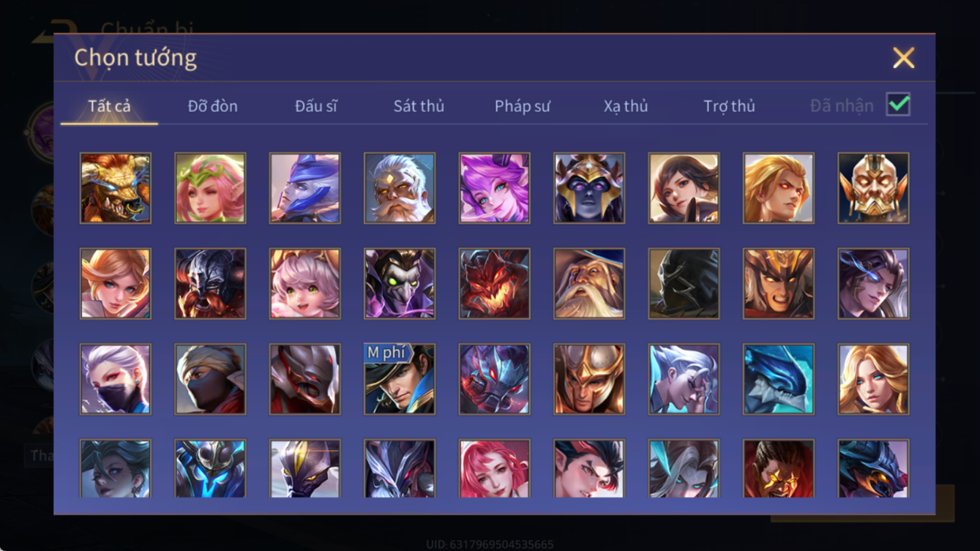Pick the plague-doctor masked hero with green eyes
Screen dimensions: 980x551
click(x=400, y=284)
